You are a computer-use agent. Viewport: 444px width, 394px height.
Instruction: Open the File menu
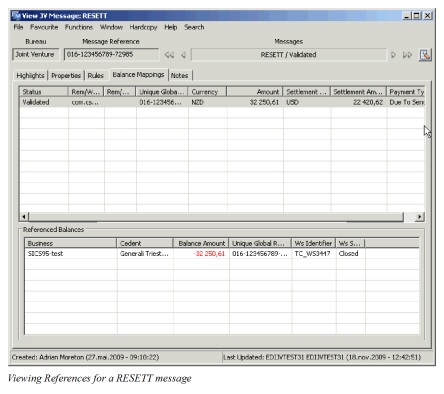pos(18,27)
